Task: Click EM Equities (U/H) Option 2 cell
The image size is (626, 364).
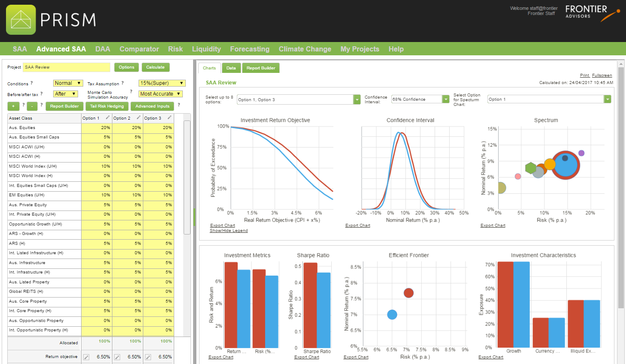Action: coord(127,195)
